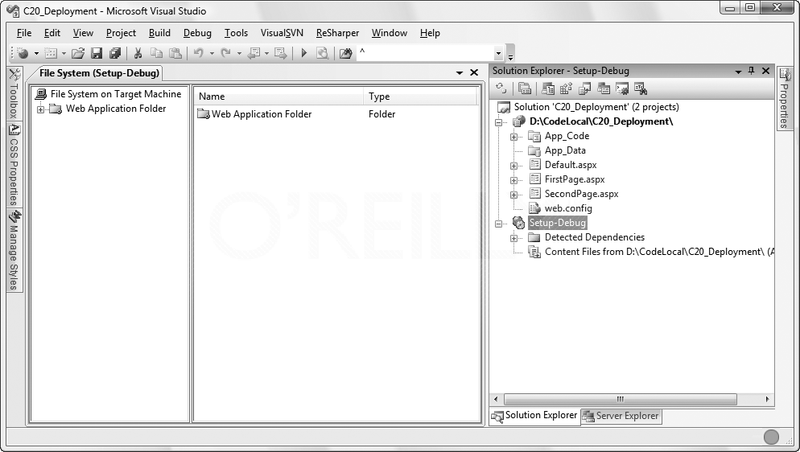
Task: Open the Undo history dropdown arrow
Action: (212, 53)
